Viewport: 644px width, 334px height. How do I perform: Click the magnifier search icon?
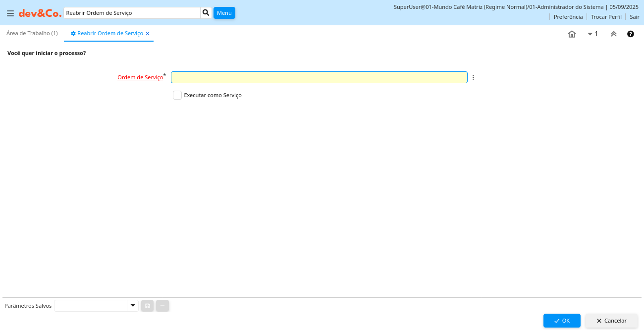click(206, 13)
